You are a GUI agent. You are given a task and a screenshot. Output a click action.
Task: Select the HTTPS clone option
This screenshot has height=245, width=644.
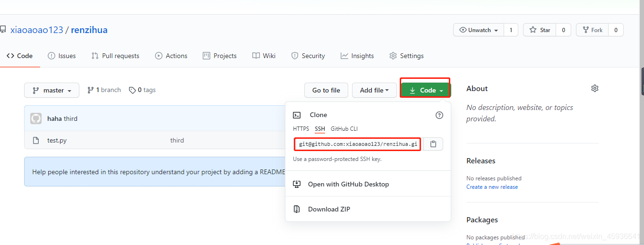point(301,129)
